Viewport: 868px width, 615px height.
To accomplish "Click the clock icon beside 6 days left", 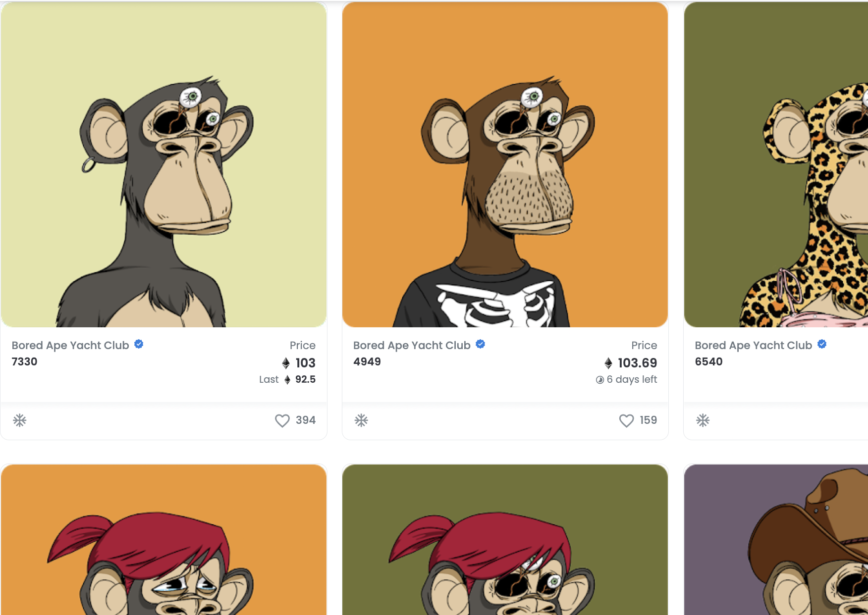I will (x=600, y=380).
